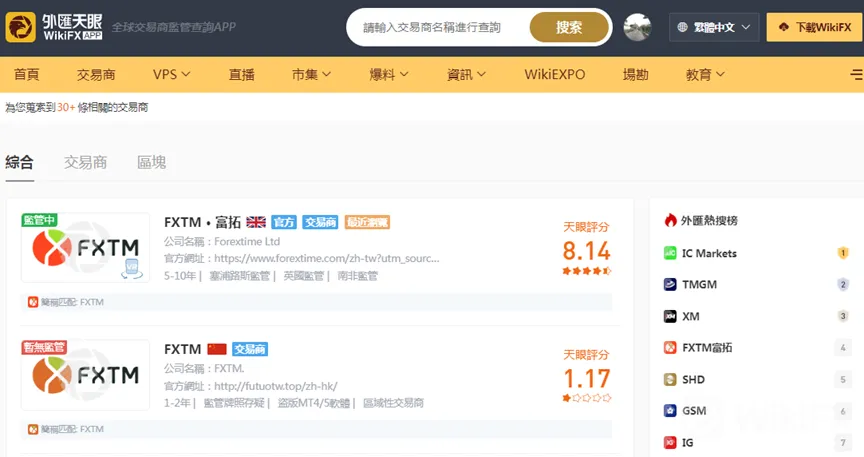The height and width of the screenshot is (457, 864).
Task: Click rank 3 badge beside XM
Action: (843, 316)
